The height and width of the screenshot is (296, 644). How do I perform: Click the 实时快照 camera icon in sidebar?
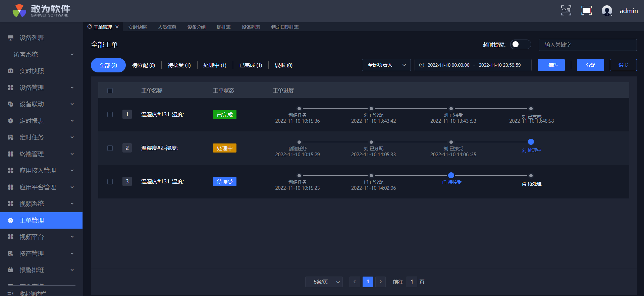[x=11, y=71]
